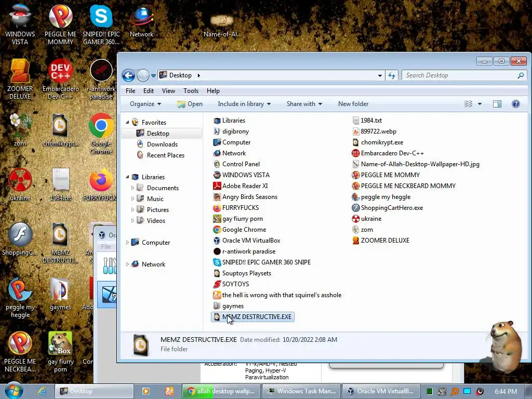The image size is (532, 399).
Task: Select the ukraine desktop icon
Action: click(20, 184)
